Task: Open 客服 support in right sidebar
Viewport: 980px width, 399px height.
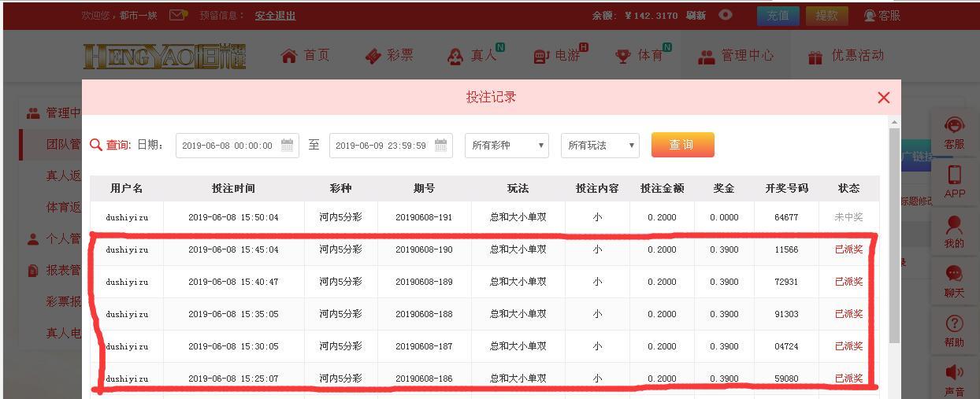Action: [x=954, y=132]
